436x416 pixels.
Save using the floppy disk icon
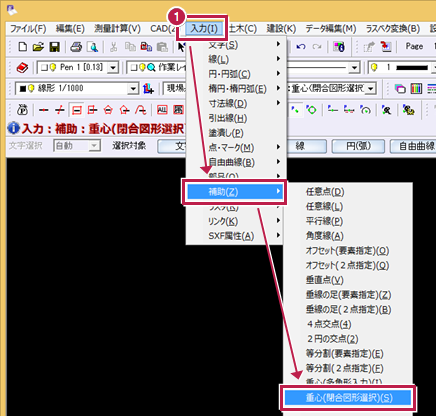(55, 47)
